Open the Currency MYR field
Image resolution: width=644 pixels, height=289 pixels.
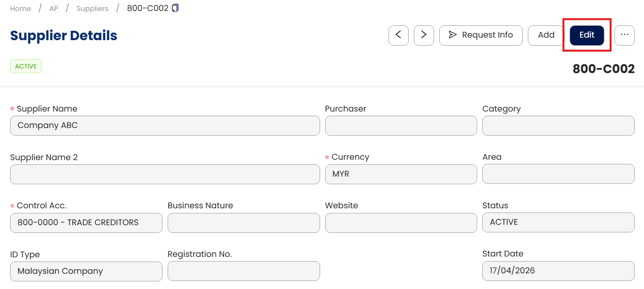pyautogui.click(x=401, y=174)
